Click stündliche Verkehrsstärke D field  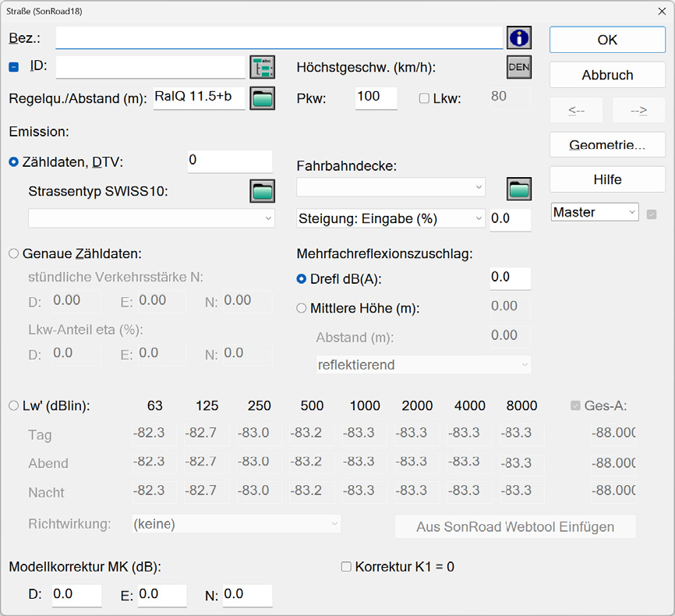(x=76, y=302)
